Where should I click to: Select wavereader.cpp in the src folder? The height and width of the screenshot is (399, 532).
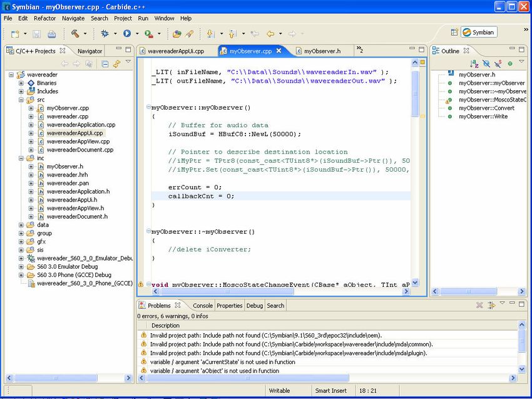click(x=68, y=117)
